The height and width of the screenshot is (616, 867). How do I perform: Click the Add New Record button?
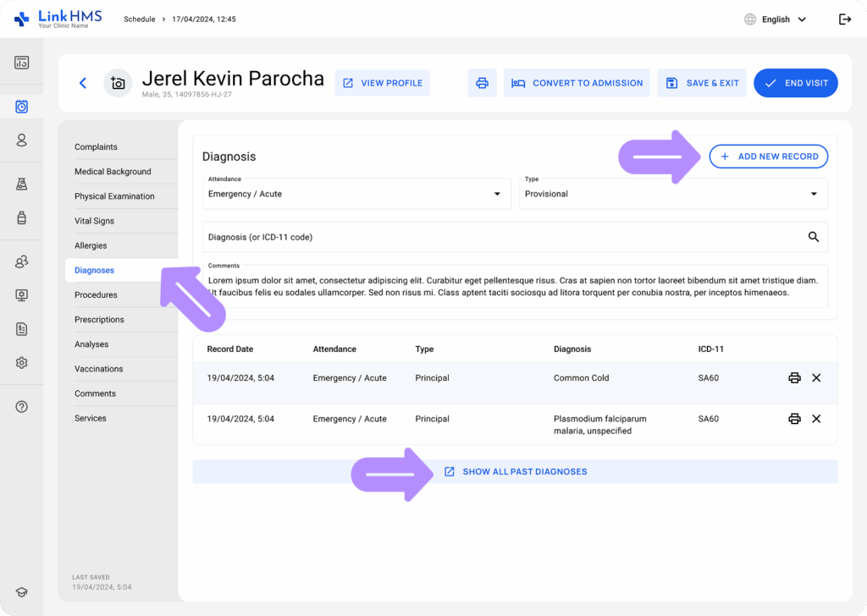pos(768,157)
